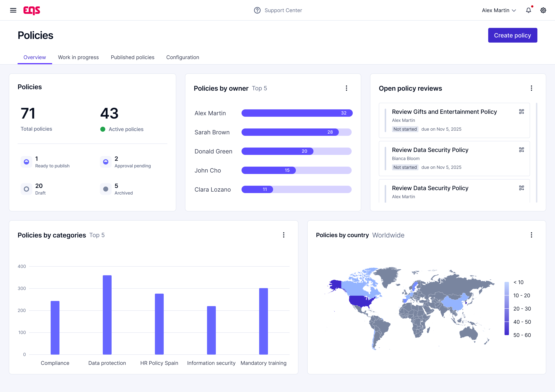Click John Cho's bar showing 15
The height and width of the screenshot is (392, 555).
pyautogui.click(x=269, y=170)
